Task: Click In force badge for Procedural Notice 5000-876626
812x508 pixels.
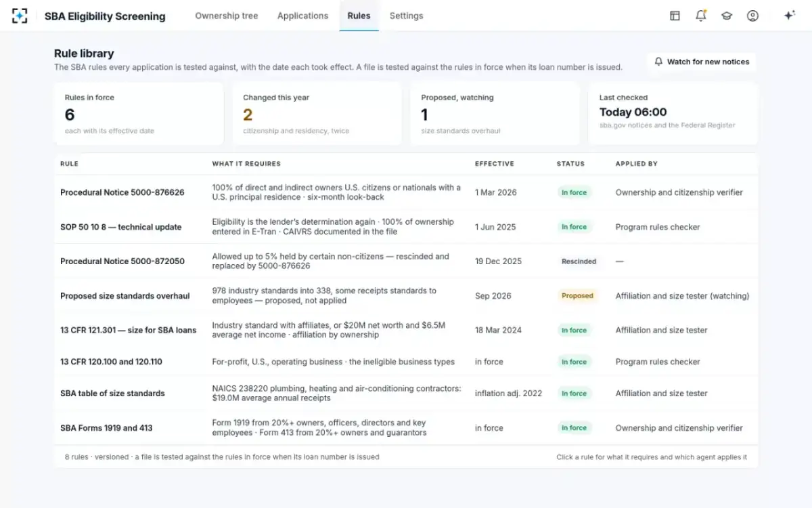Action: tap(574, 192)
